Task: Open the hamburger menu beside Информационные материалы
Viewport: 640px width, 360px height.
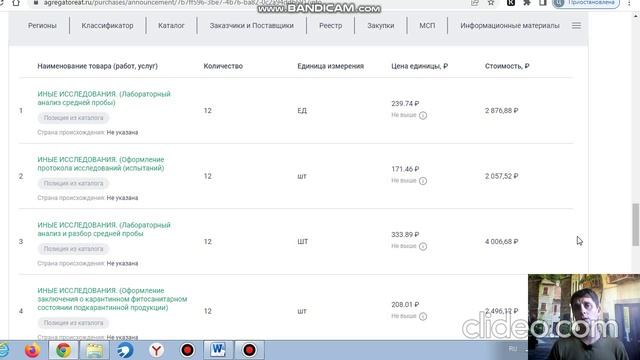Action: (x=576, y=25)
